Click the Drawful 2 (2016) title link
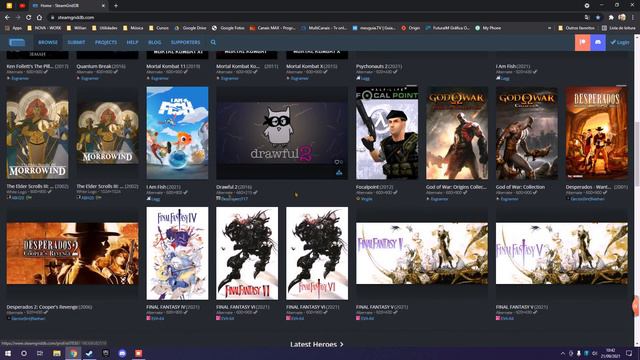The image size is (640, 360). click(x=234, y=187)
